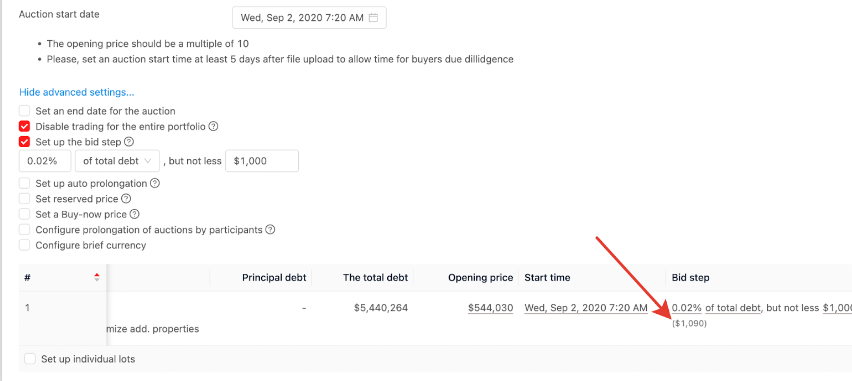This screenshot has width=852, height=381.
Task: Click the $1,000 minimum bid step field
Action: coord(262,161)
